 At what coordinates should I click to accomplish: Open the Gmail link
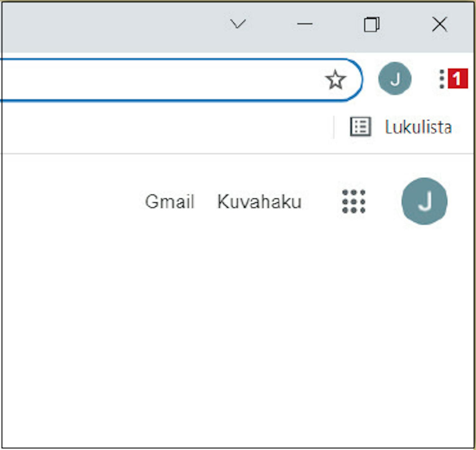point(170,201)
